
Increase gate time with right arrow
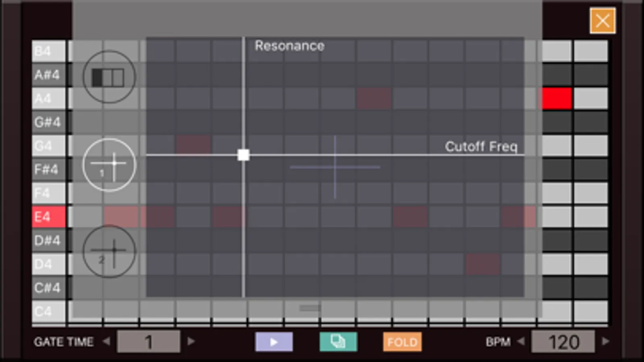tap(191, 341)
